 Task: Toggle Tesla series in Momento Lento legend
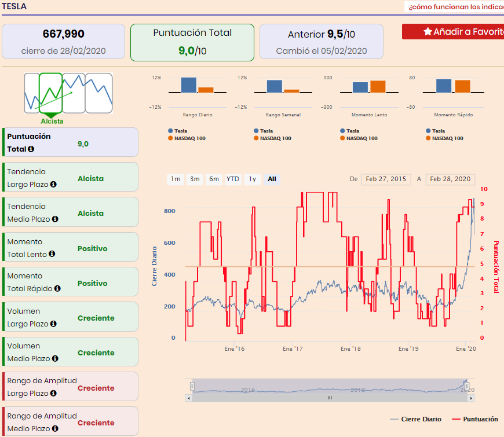(350, 131)
